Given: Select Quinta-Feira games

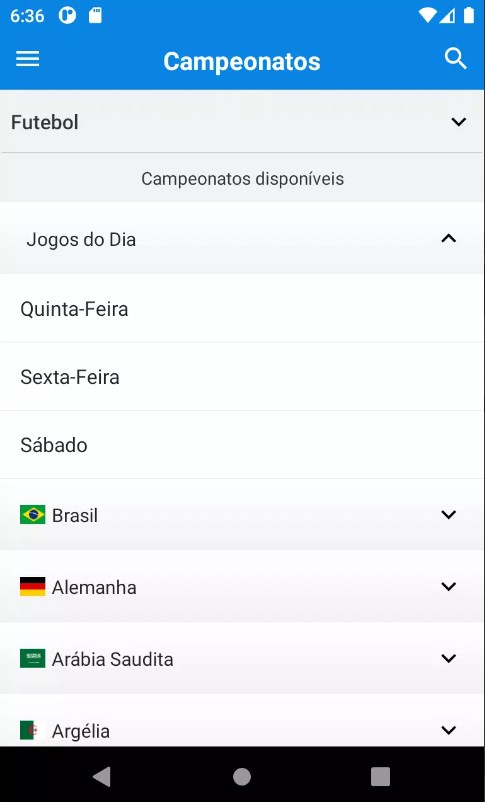Looking at the screenshot, I should [x=242, y=308].
